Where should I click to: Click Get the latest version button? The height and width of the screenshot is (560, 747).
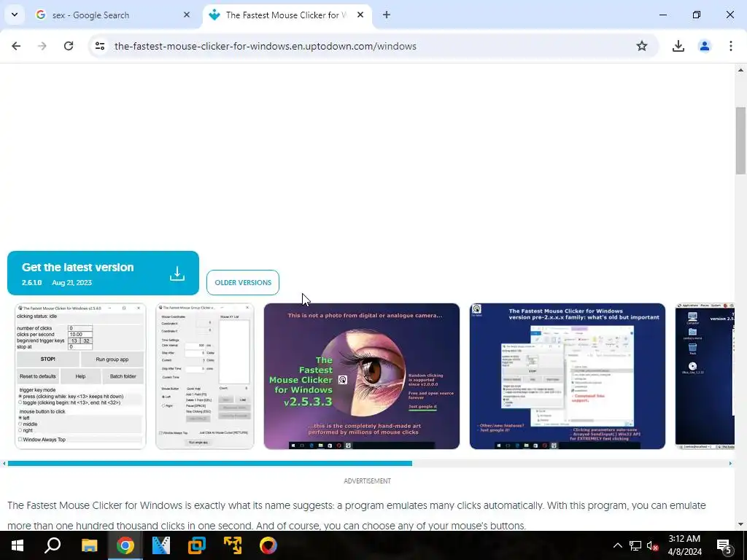(103, 273)
